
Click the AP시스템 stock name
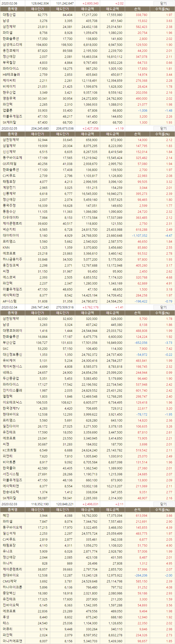[9, 301]
